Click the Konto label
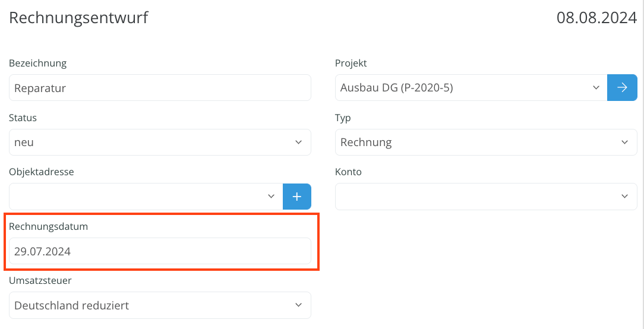Screen dimensions: 644x329 pyautogui.click(x=348, y=172)
